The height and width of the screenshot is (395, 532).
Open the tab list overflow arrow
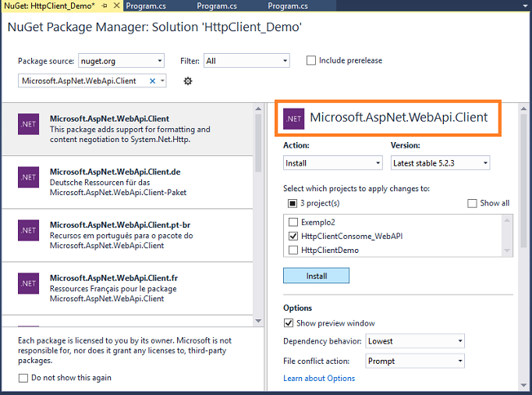pyautogui.click(x=526, y=5)
